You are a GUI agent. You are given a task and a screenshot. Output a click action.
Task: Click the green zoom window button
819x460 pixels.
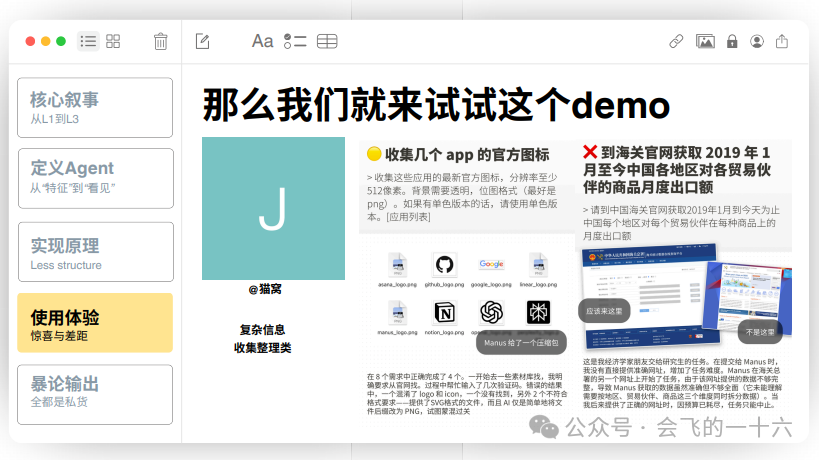click(61, 41)
